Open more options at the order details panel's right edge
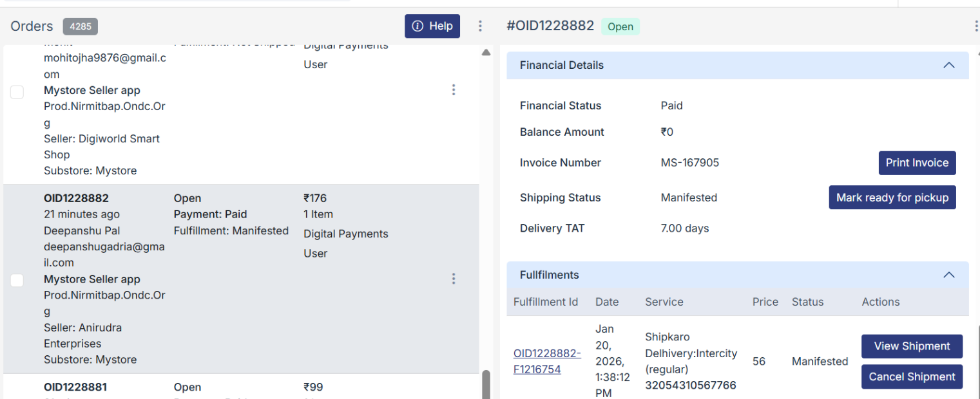 coord(975,26)
